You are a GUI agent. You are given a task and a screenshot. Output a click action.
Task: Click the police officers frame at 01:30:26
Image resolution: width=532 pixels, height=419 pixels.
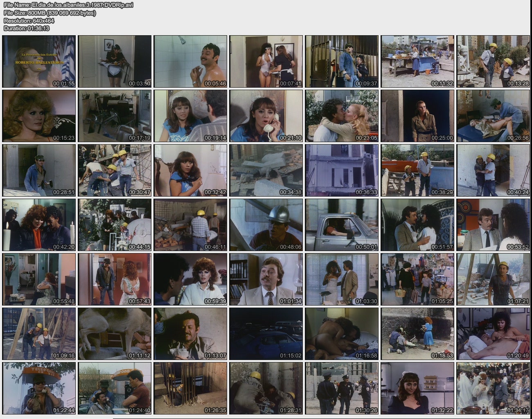342,388
